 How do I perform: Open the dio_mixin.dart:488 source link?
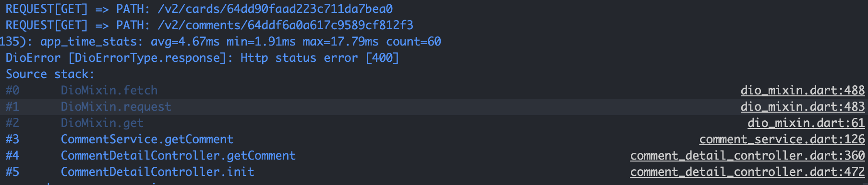(x=803, y=90)
